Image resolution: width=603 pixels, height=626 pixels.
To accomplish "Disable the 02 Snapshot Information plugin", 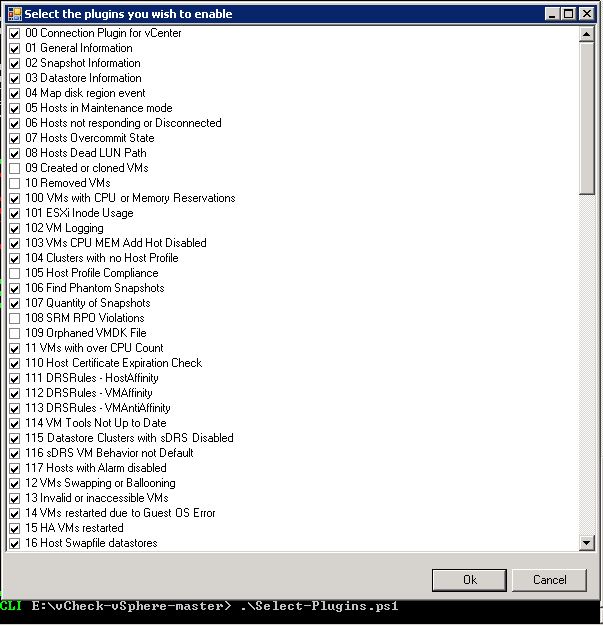I will 14,63.
